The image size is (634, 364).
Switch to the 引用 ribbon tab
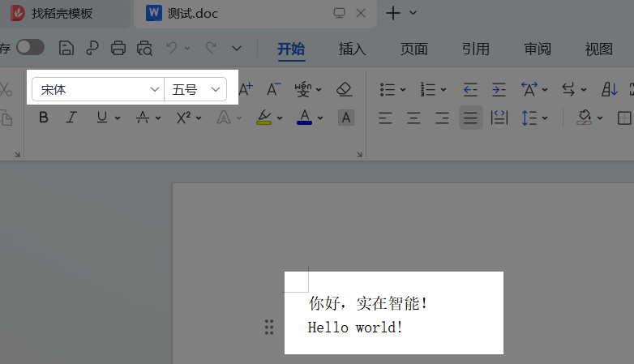[476, 49]
